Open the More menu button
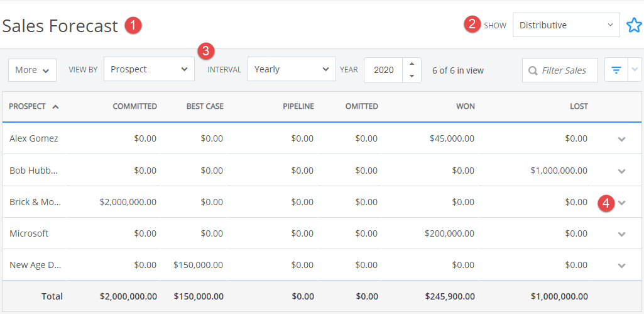The image size is (644, 314). pos(32,70)
